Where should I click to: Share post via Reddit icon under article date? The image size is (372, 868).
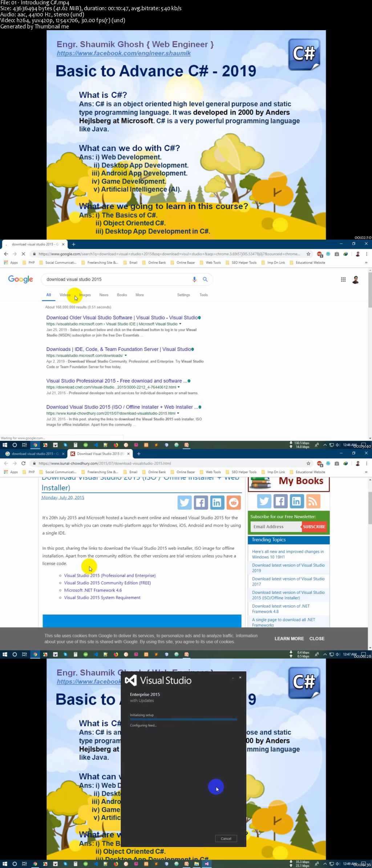(234, 502)
